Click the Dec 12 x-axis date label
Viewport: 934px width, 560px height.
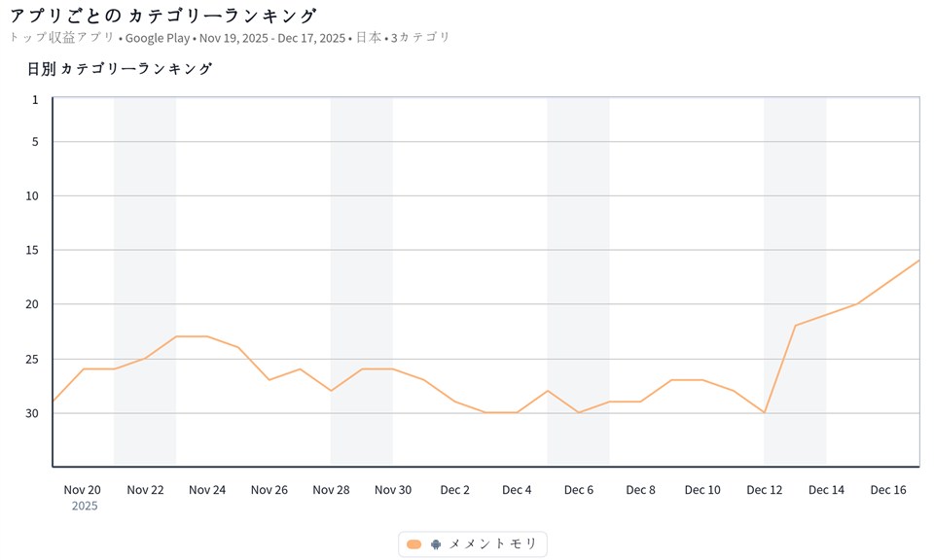765,490
